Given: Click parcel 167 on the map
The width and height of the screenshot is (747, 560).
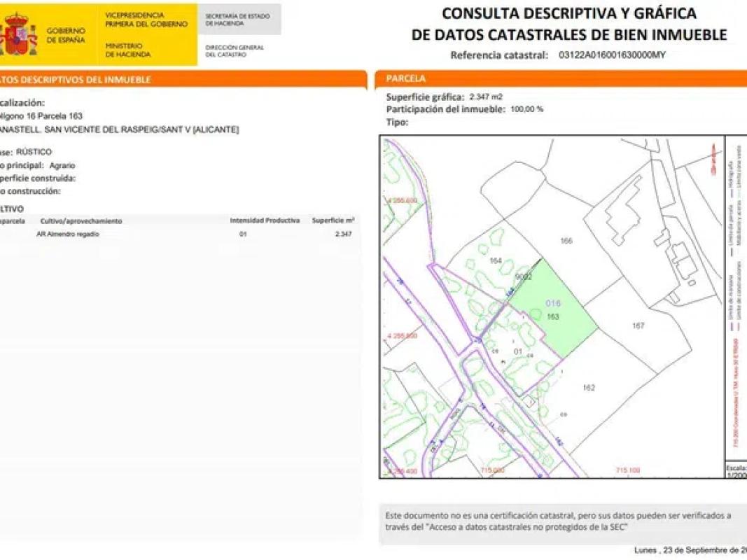Looking at the screenshot, I should pos(637,325).
